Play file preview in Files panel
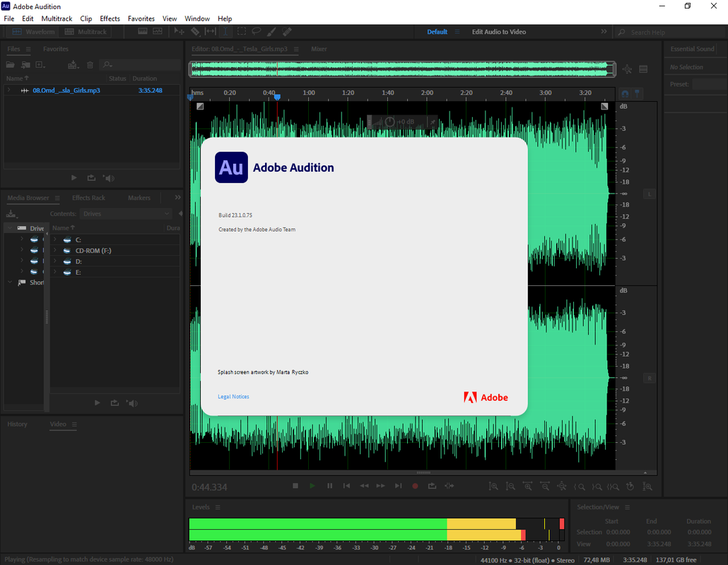The image size is (728, 565). (74, 178)
